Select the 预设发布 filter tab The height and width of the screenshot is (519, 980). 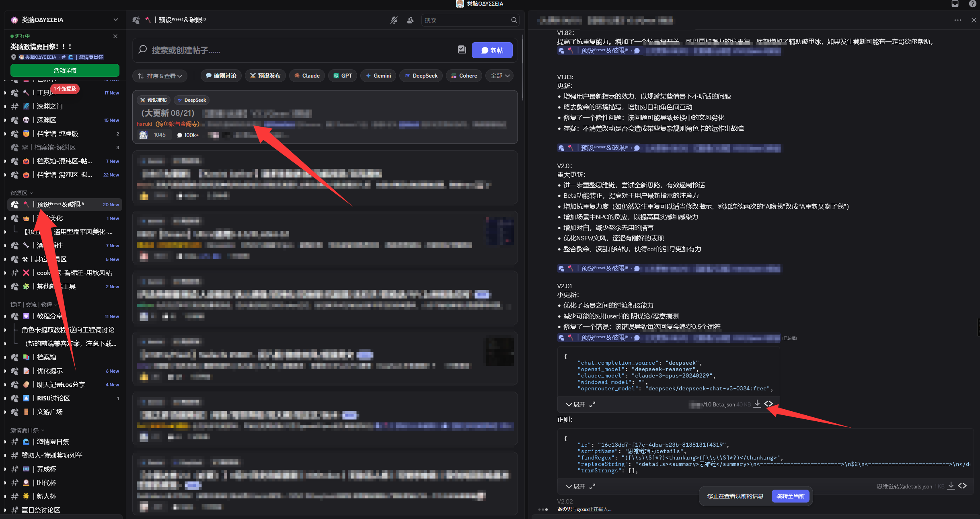[265, 76]
